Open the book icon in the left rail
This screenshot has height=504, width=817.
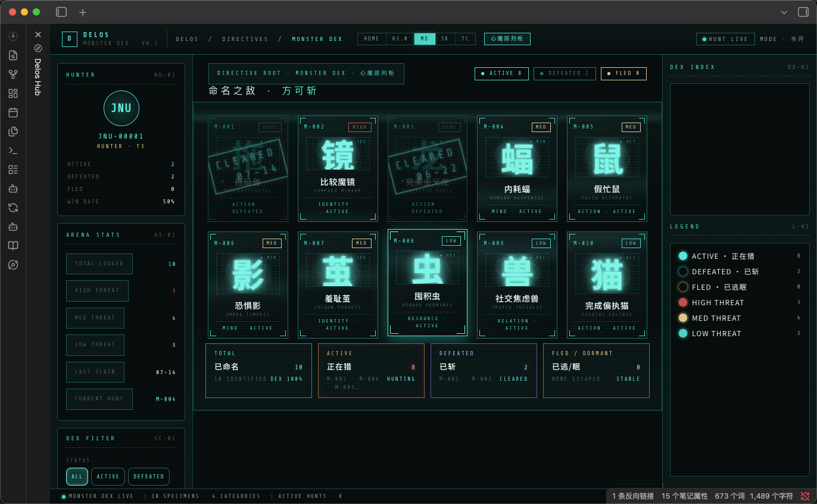pos(13,246)
